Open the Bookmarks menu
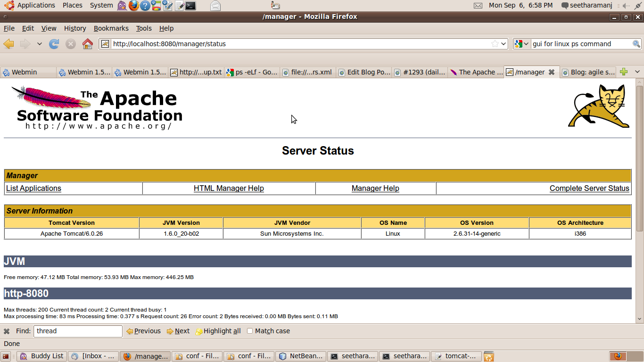 [x=111, y=28]
